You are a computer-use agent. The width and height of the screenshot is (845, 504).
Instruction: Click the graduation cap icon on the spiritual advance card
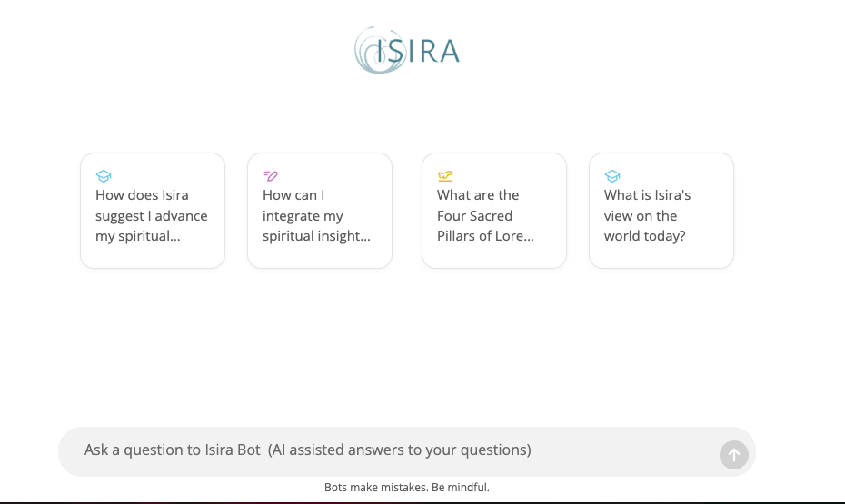104,176
